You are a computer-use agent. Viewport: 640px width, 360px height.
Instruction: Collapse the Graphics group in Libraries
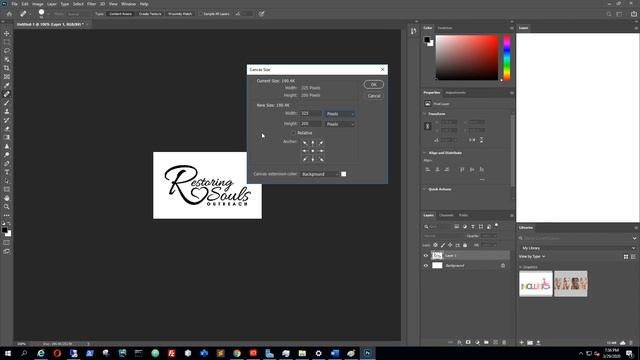pos(520,267)
